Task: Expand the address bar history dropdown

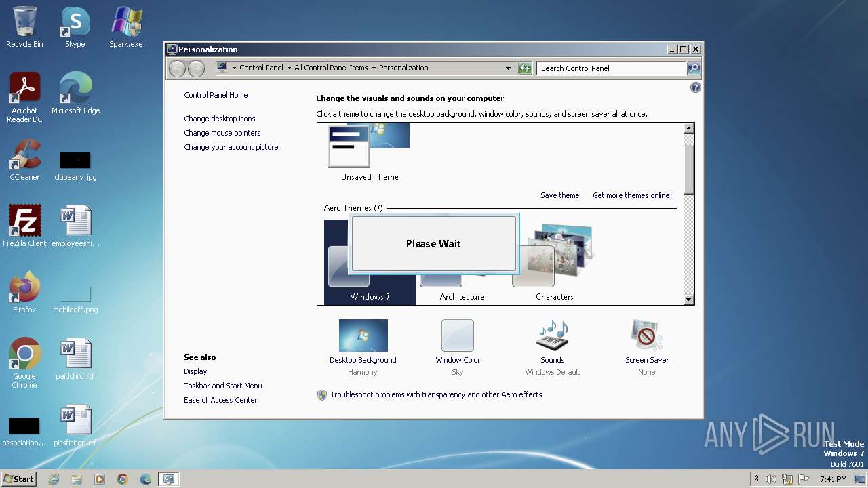Action: (508, 68)
